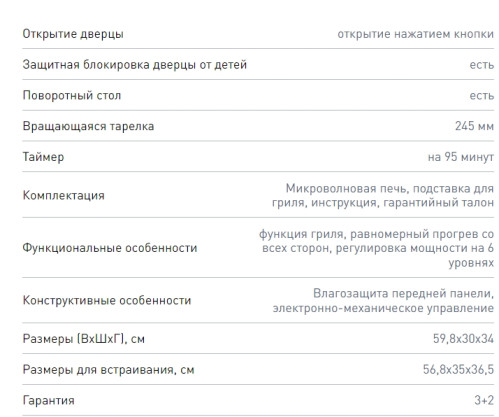Select 'Конструктивные особенности' label

pos(107,300)
